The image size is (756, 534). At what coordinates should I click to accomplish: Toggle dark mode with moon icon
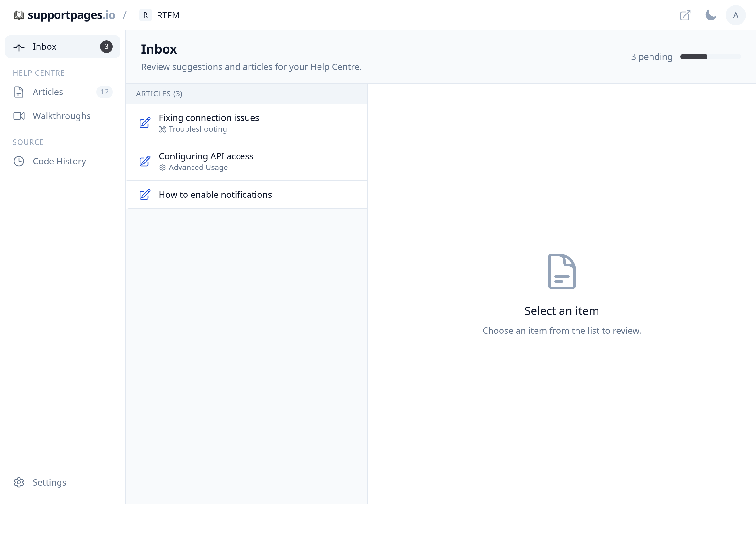tap(711, 15)
